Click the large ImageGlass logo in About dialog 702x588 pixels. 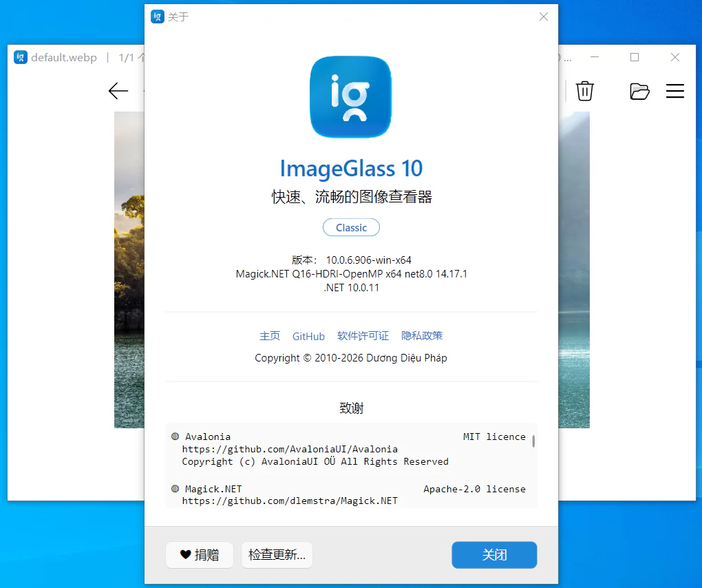click(x=351, y=96)
